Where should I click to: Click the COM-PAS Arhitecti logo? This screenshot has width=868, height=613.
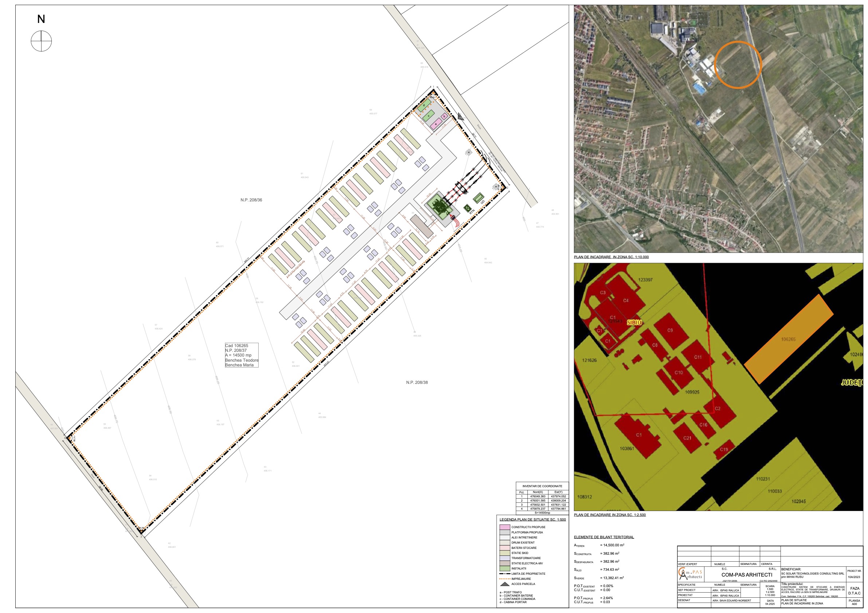point(690,574)
